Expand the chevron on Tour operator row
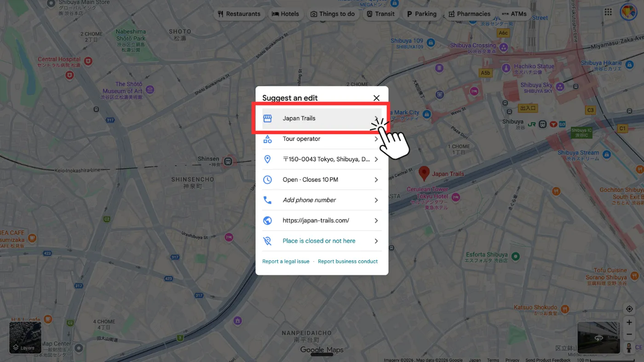 [x=376, y=139]
